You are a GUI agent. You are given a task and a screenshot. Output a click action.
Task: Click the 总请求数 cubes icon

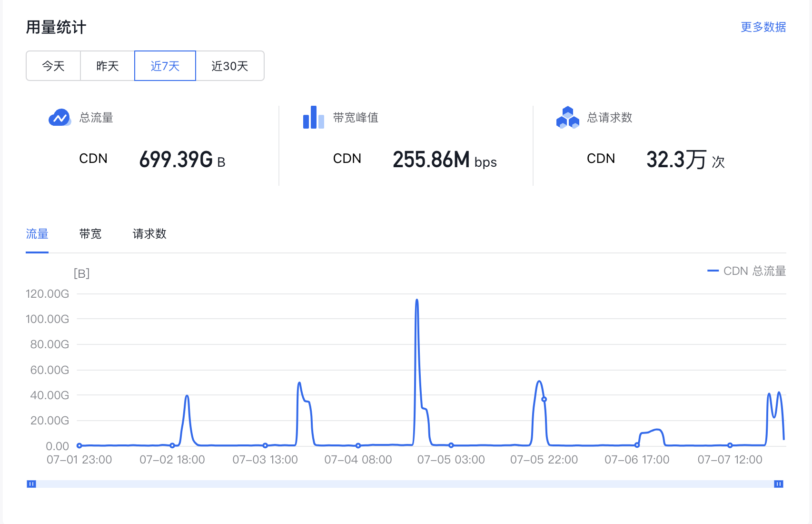[x=567, y=117]
